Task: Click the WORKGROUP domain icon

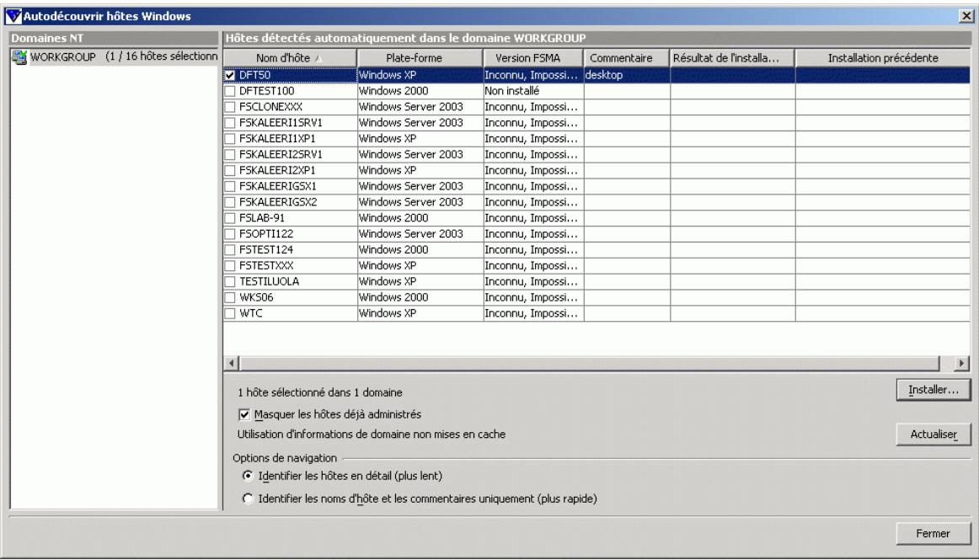Action: [x=19, y=56]
